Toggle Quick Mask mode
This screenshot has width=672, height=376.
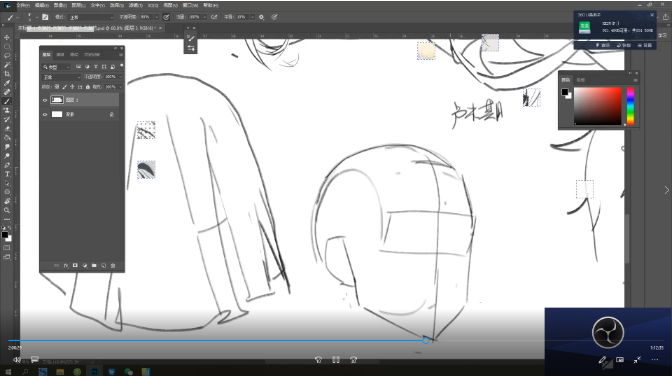(7, 247)
